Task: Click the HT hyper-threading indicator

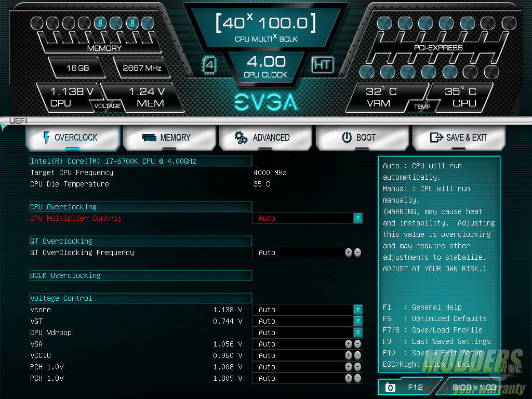Action: point(322,64)
